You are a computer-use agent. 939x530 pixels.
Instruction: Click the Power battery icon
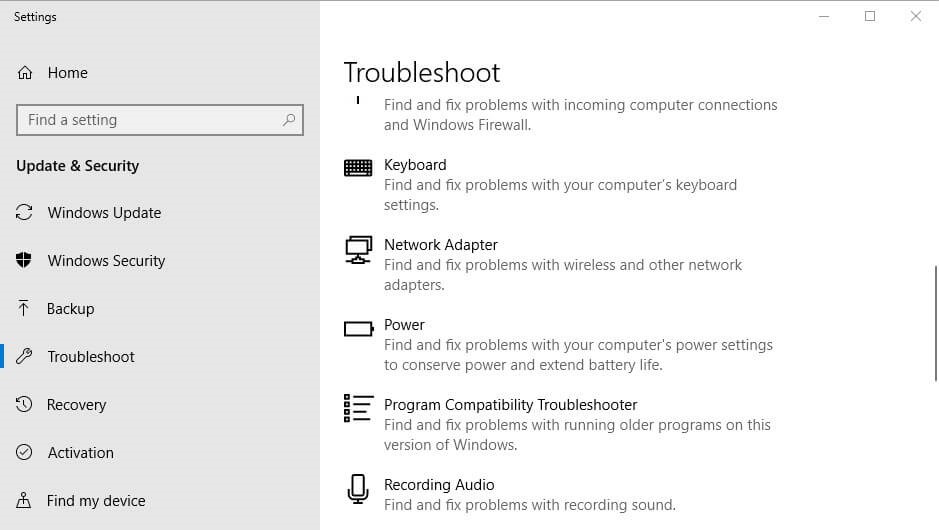(x=359, y=329)
